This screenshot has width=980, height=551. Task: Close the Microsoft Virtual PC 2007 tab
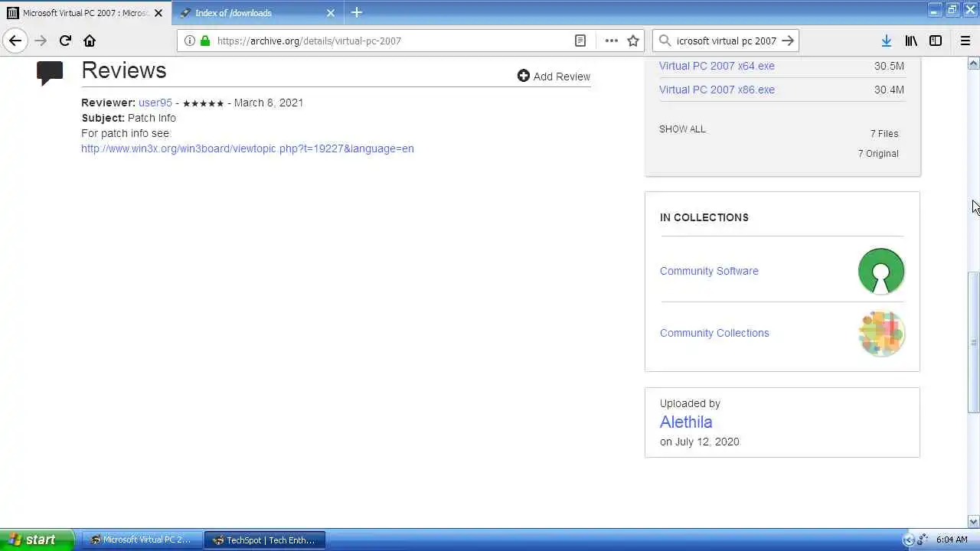(x=160, y=13)
